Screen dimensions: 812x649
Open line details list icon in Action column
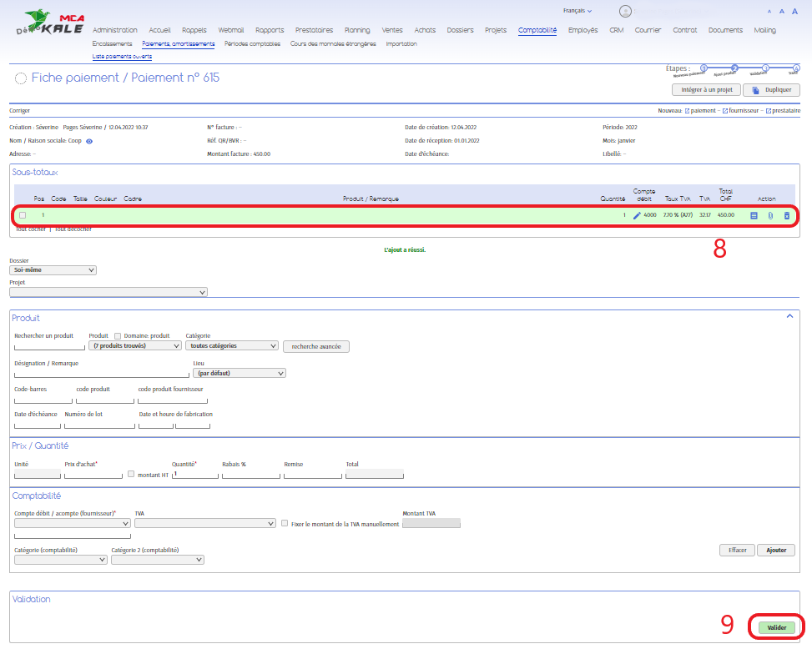pos(754,215)
